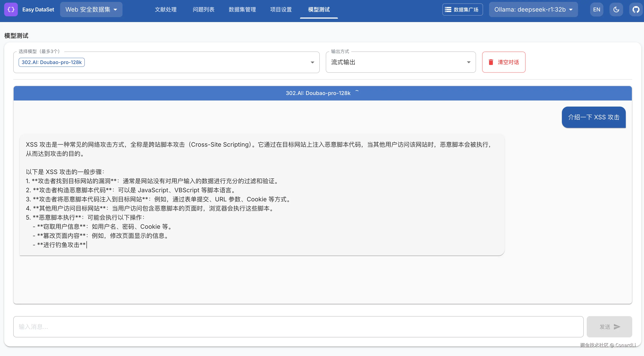644x356 pixels.
Task: Click the 介绍一下 XSS 攻击 message bubble
Action: pos(594,117)
